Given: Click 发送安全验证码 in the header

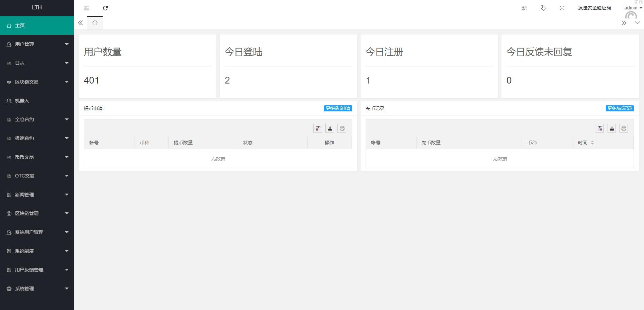Looking at the screenshot, I should tap(594, 8).
